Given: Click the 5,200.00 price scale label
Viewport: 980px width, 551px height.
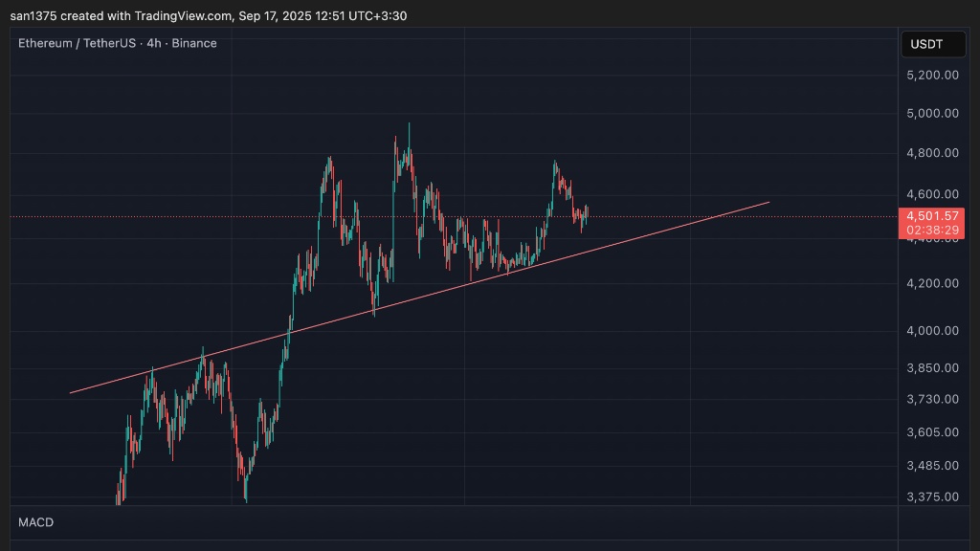Looking at the screenshot, I should tap(932, 75).
